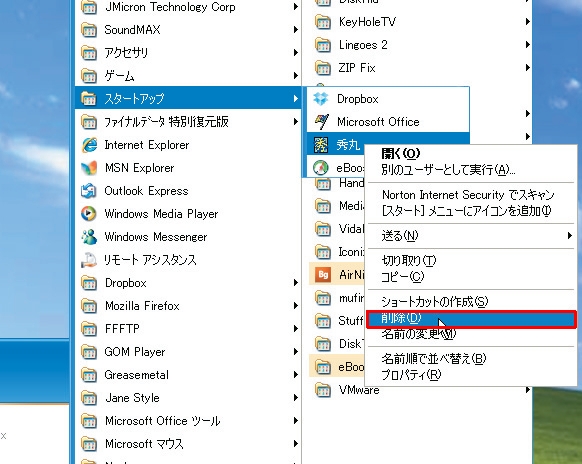Click the orange AirNi Bg icon

pos(323,275)
